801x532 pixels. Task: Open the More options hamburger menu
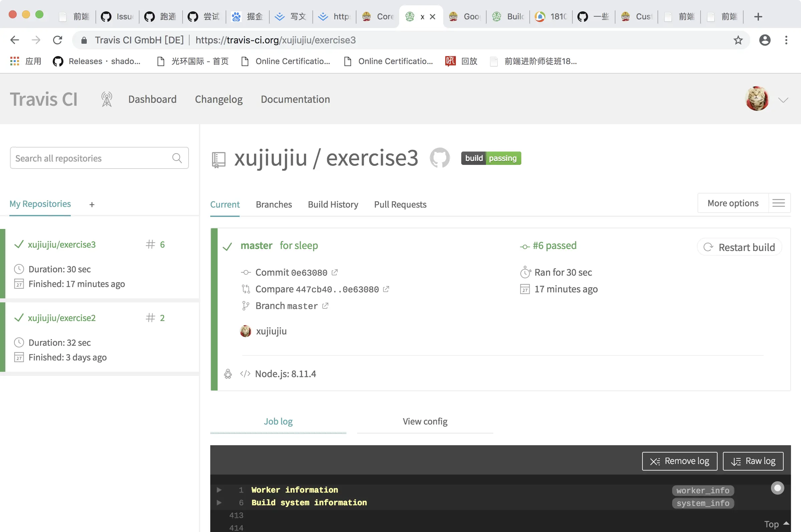coord(779,203)
